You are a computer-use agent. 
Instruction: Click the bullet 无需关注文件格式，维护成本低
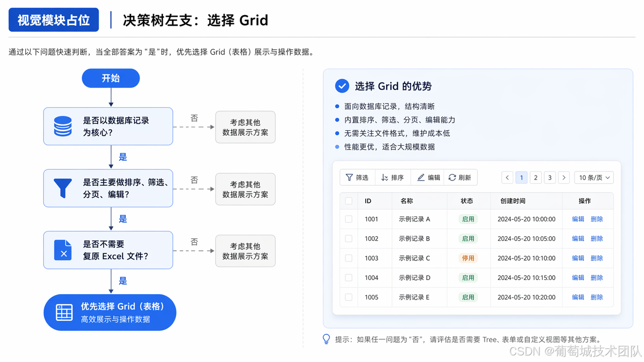[397, 133]
